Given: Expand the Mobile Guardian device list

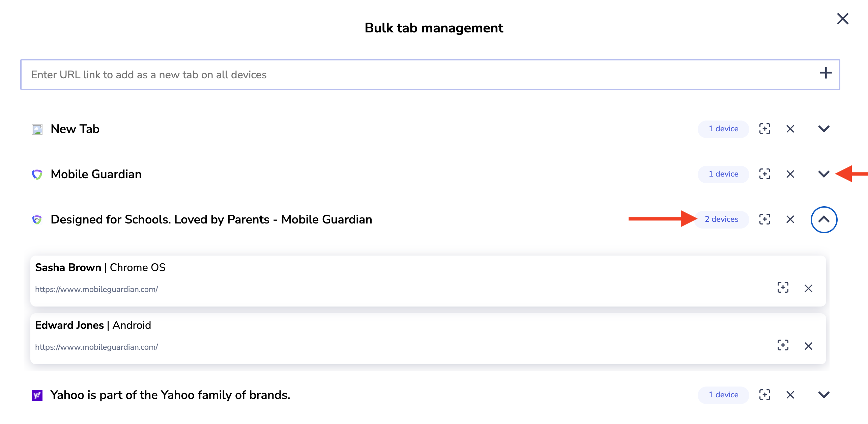Looking at the screenshot, I should click(823, 174).
